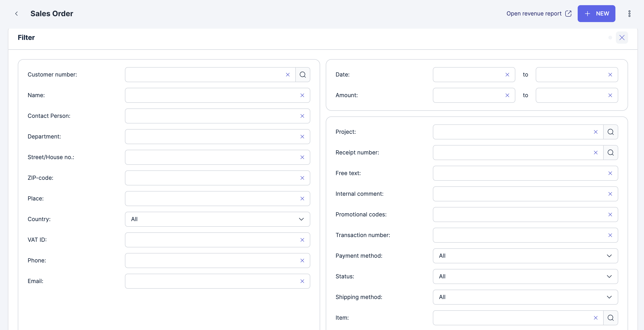Clear the Email field with its X
Image resolution: width=644 pixels, height=330 pixels.
pos(302,281)
